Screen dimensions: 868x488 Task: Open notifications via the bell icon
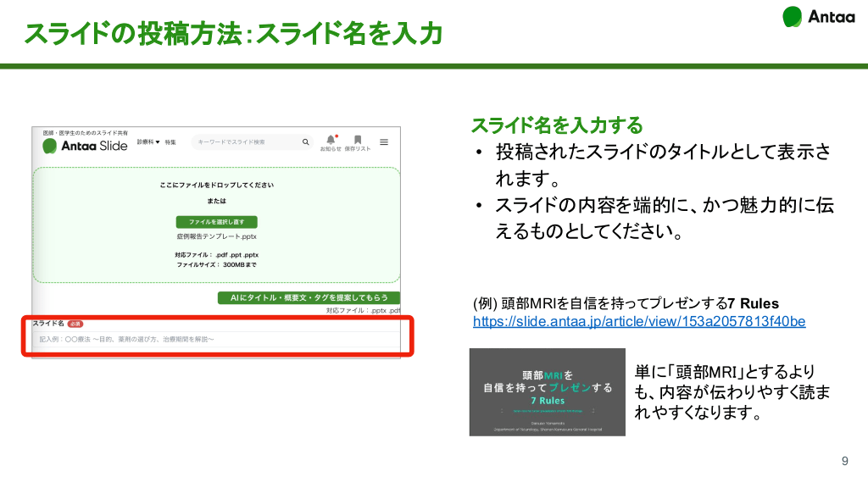click(330, 141)
